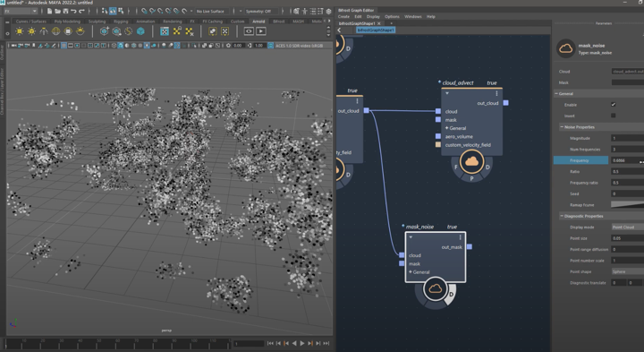Click Arnold export stand-in shelf icon

[116, 31]
